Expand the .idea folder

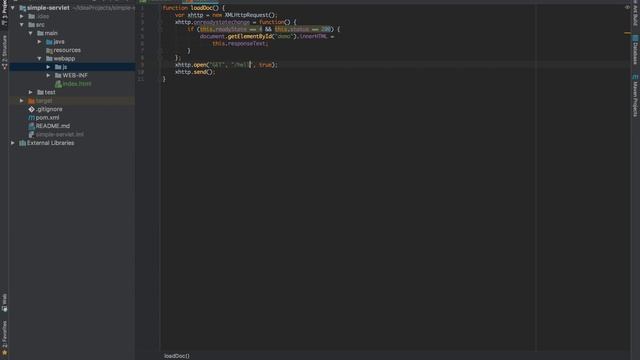tap(22, 16)
